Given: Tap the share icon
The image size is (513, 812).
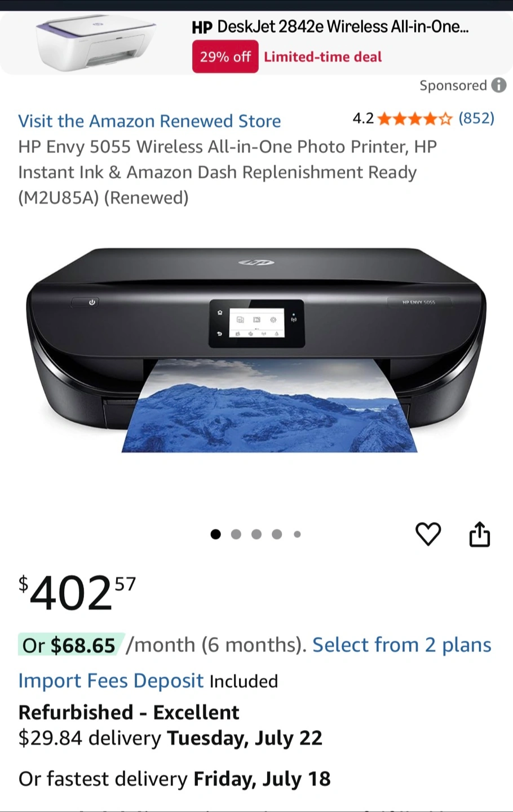Looking at the screenshot, I should coord(480,534).
